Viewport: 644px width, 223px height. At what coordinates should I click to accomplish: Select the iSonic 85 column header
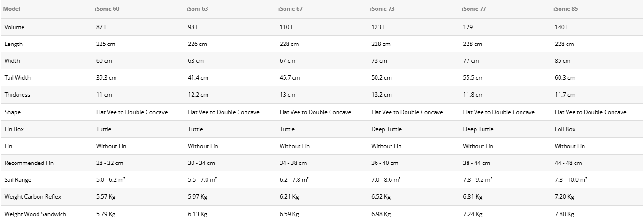click(x=566, y=9)
